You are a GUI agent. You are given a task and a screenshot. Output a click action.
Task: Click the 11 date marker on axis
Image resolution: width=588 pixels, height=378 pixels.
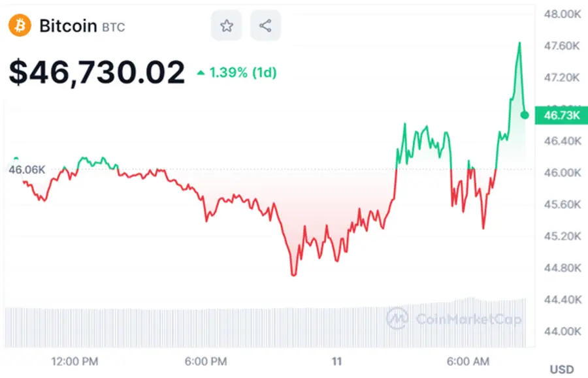pyautogui.click(x=337, y=361)
